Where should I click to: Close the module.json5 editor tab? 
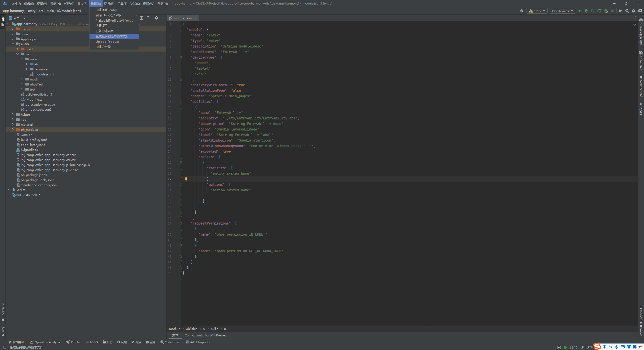pyautogui.click(x=196, y=18)
